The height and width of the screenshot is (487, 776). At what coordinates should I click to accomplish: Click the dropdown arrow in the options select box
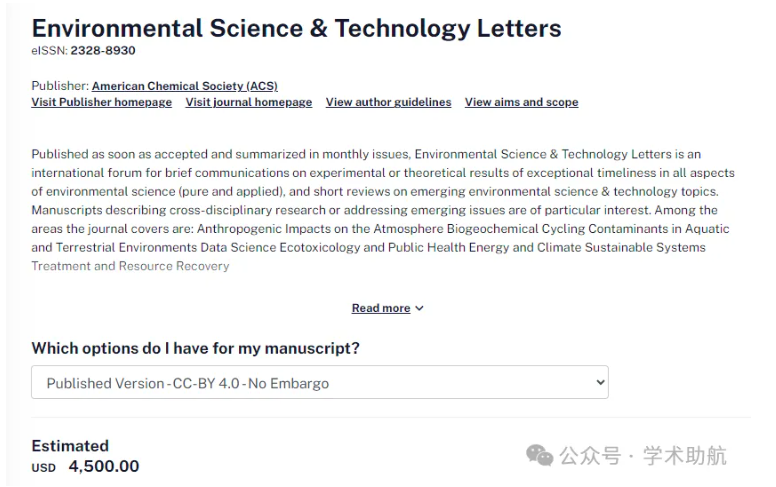(600, 382)
